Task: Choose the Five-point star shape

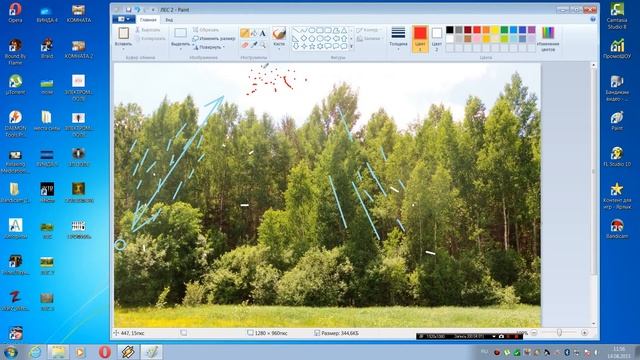Action: coord(312,46)
